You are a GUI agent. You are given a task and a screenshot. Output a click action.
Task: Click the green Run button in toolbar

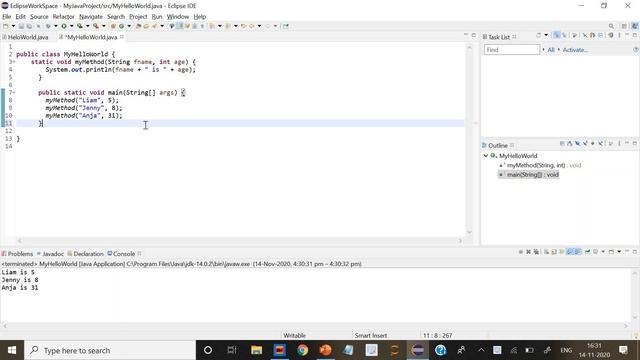click(x=64, y=26)
